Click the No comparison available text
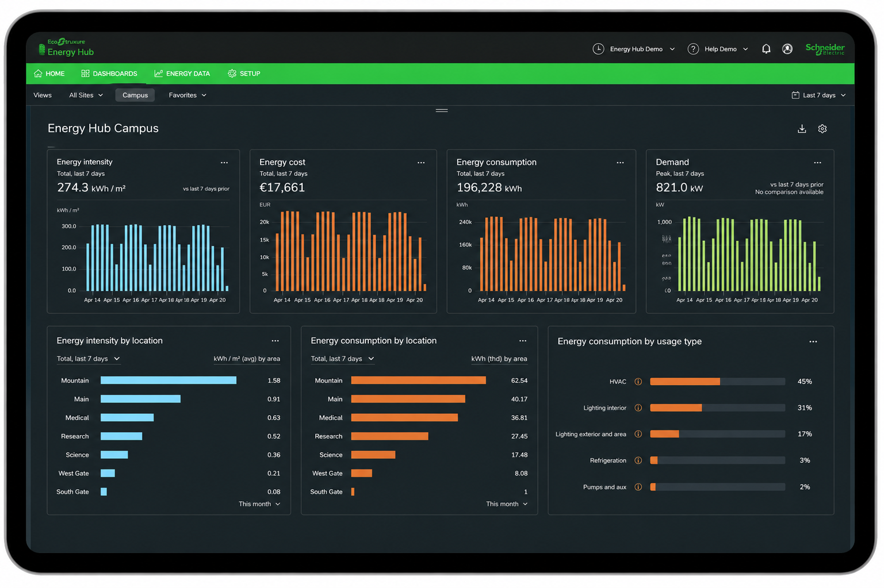This screenshot has height=588, width=884. [x=789, y=192]
